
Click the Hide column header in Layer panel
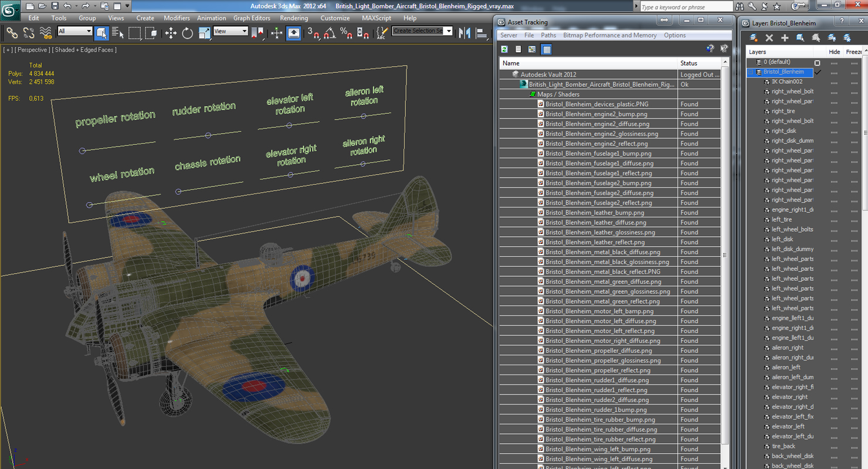pyautogui.click(x=834, y=52)
